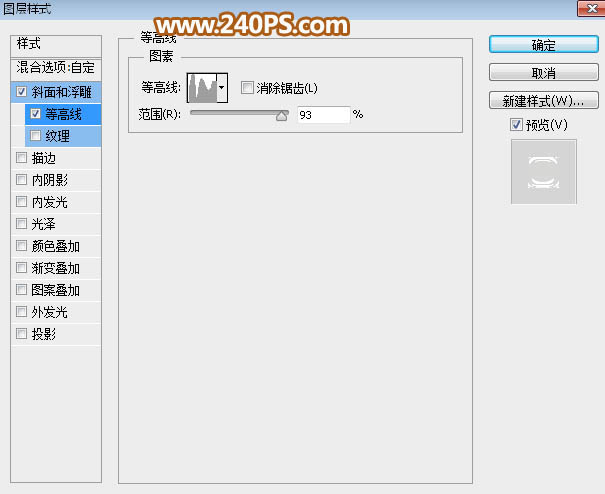This screenshot has height=494, width=605.
Task: Toggle the 预览(V) checkbox
Action: [516, 125]
